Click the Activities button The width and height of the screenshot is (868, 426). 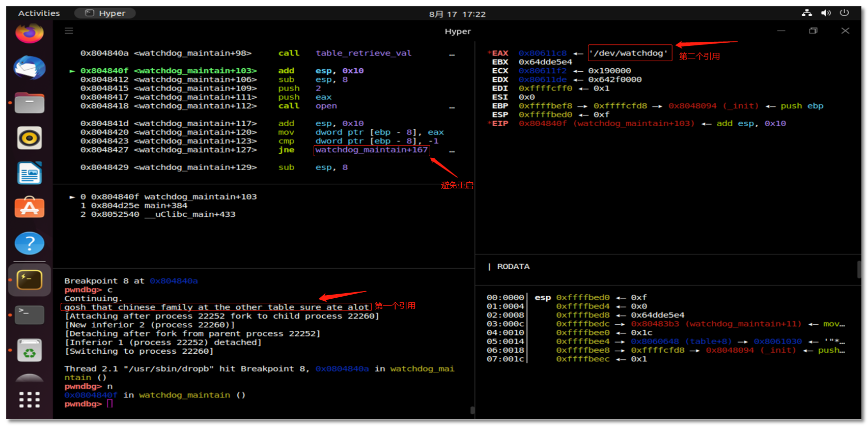point(39,13)
